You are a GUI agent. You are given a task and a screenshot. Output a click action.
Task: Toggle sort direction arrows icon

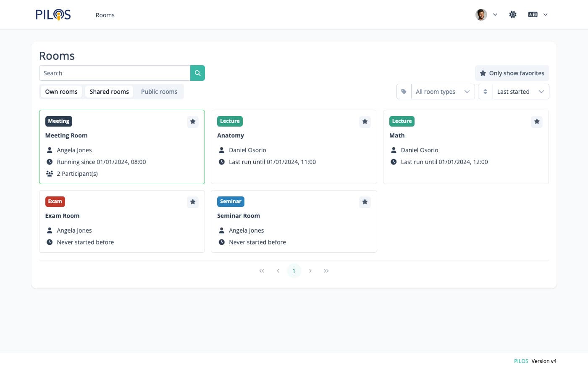485,92
